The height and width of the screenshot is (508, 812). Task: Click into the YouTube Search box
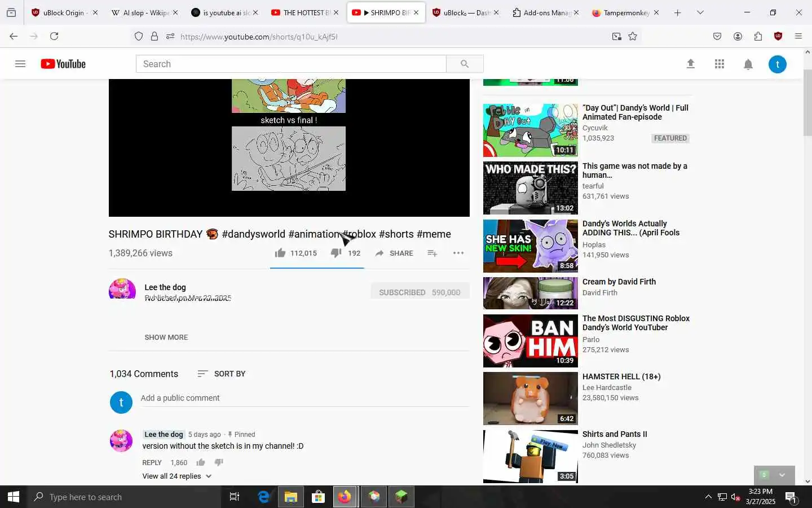point(291,64)
